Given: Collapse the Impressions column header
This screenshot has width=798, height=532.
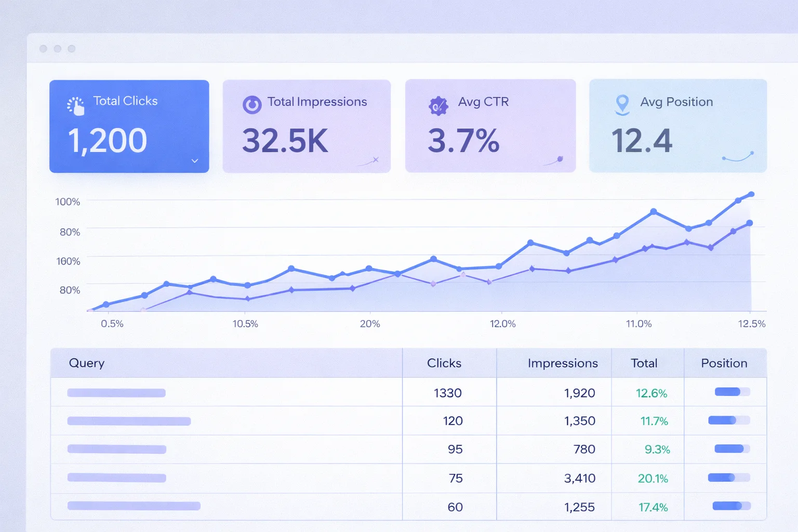Looking at the screenshot, I should tap(563, 363).
